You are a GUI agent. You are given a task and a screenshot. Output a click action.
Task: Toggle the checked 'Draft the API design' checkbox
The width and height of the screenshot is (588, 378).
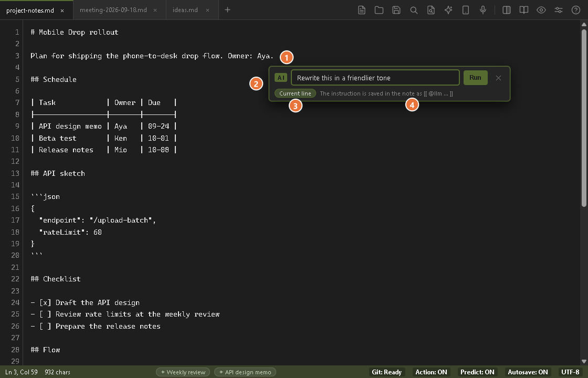point(45,302)
